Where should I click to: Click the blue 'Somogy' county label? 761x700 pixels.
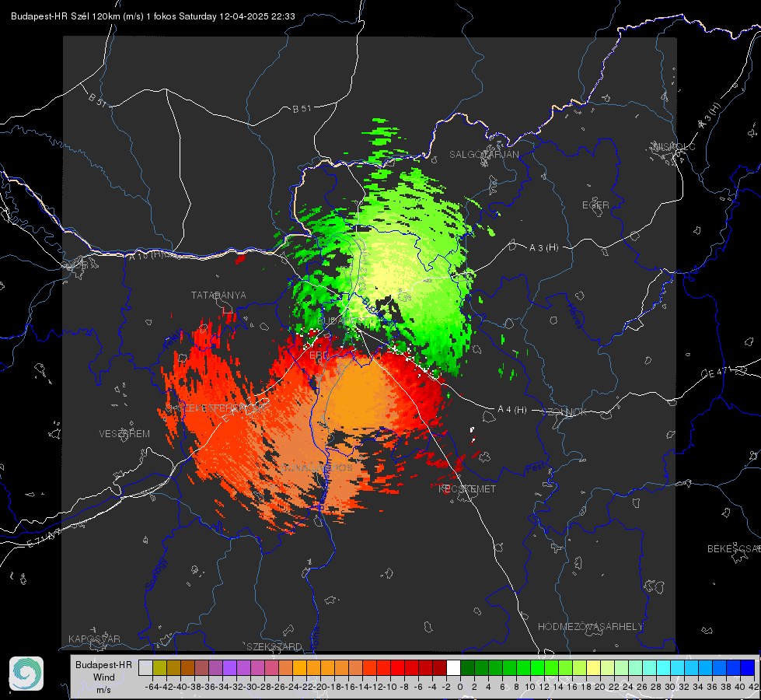[155, 574]
